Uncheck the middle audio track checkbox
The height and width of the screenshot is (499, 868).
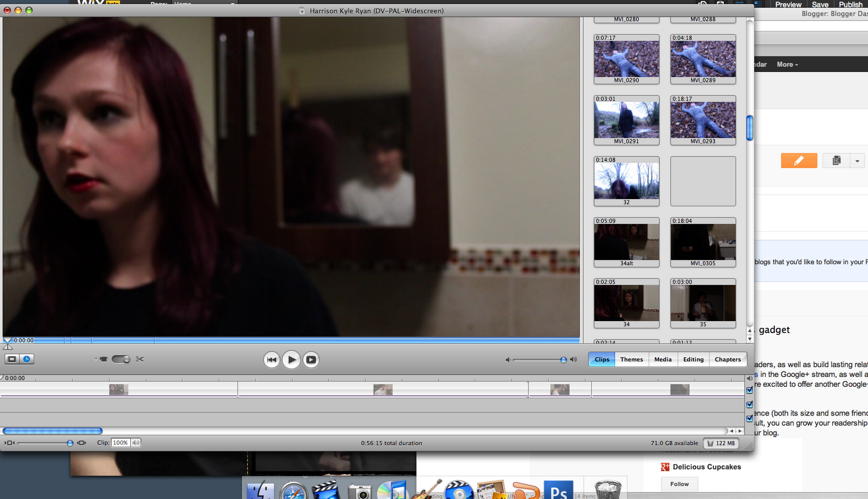[749, 404]
